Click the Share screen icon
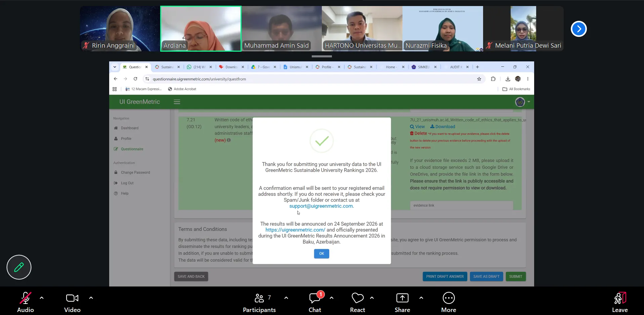The image size is (644, 315). (402, 298)
